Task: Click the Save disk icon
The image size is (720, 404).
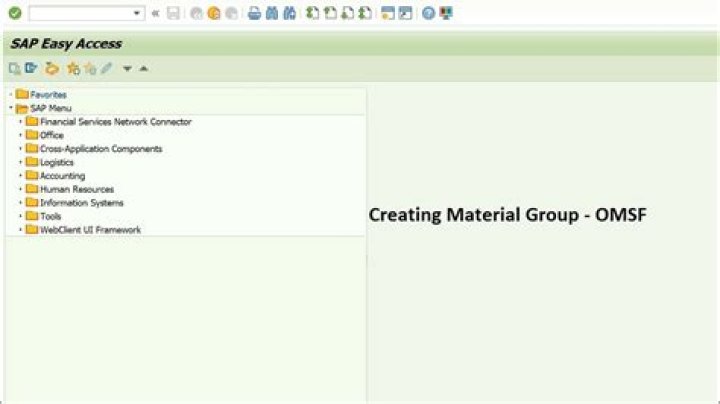Action: pyautogui.click(x=174, y=14)
